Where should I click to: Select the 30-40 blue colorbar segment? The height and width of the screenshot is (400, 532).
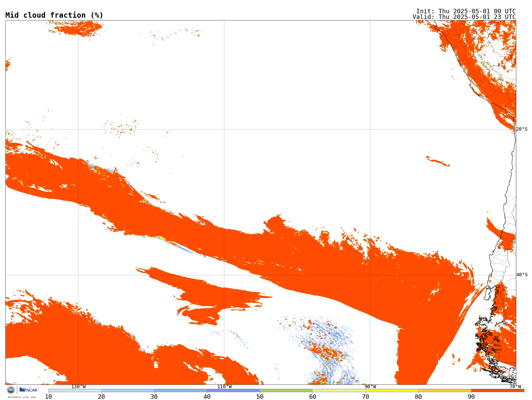click(x=181, y=391)
